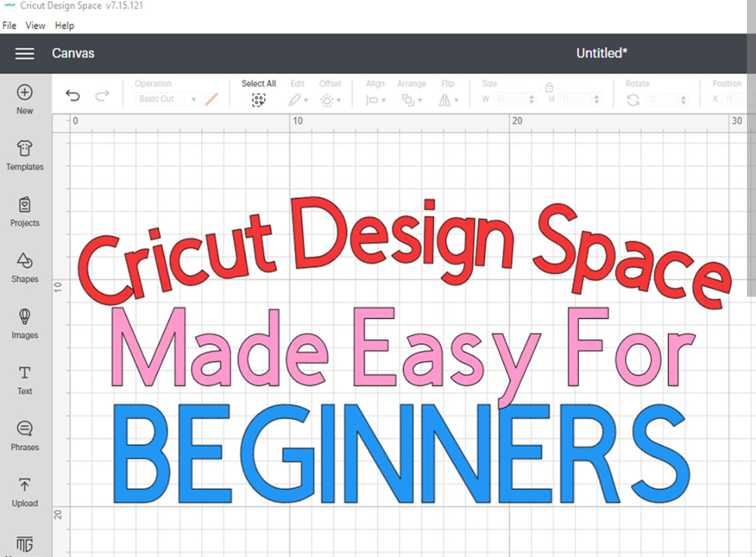This screenshot has width=756, height=557.
Task: Open the Projects panel
Action: (x=24, y=206)
